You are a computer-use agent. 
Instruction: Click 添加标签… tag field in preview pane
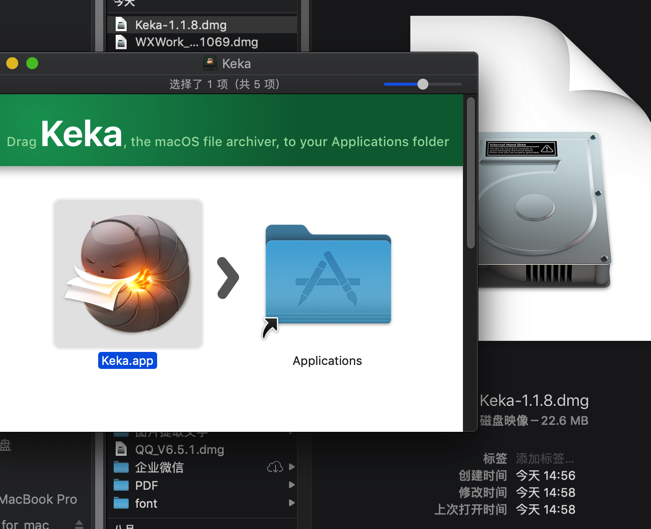545,458
